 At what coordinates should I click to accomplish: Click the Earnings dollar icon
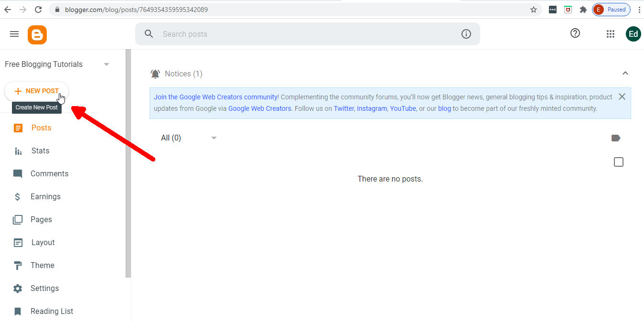(x=18, y=196)
